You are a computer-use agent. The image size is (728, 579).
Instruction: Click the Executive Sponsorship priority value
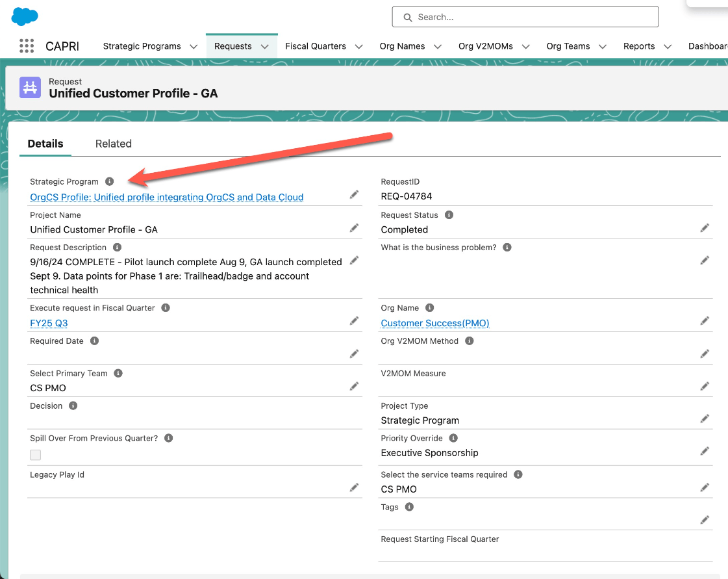click(429, 452)
